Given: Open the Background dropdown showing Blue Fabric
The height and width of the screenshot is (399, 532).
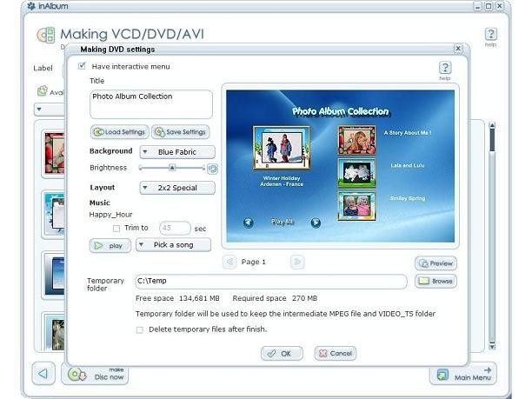Looking at the screenshot, I should tap(177, 152).
